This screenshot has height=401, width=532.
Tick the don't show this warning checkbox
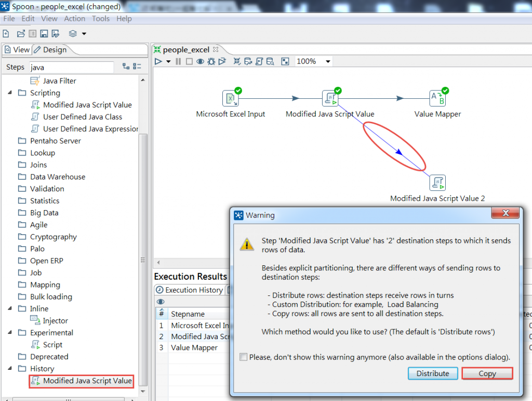(x=243, y=357)
